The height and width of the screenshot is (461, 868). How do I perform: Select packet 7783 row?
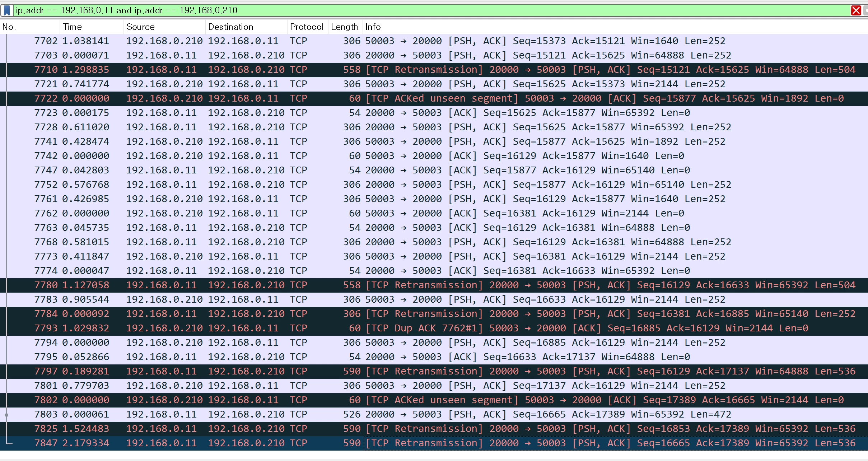pyautogui.click(x=434, y=299)
